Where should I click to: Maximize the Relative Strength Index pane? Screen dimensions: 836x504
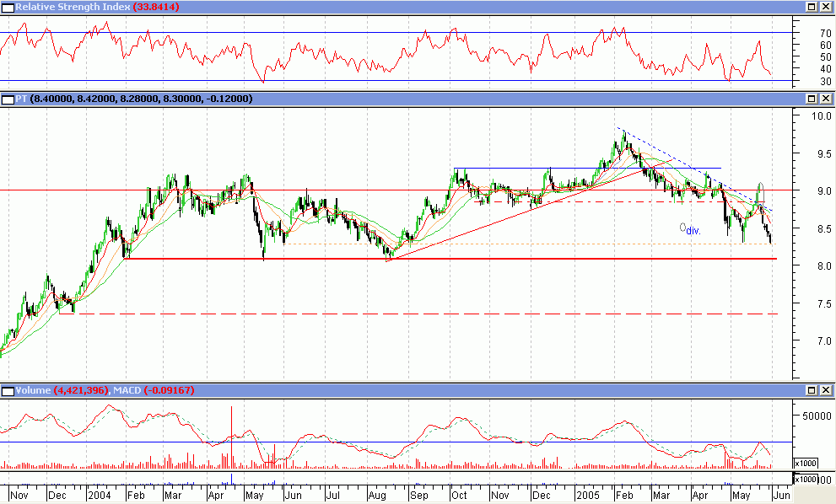tap(812, 7)
